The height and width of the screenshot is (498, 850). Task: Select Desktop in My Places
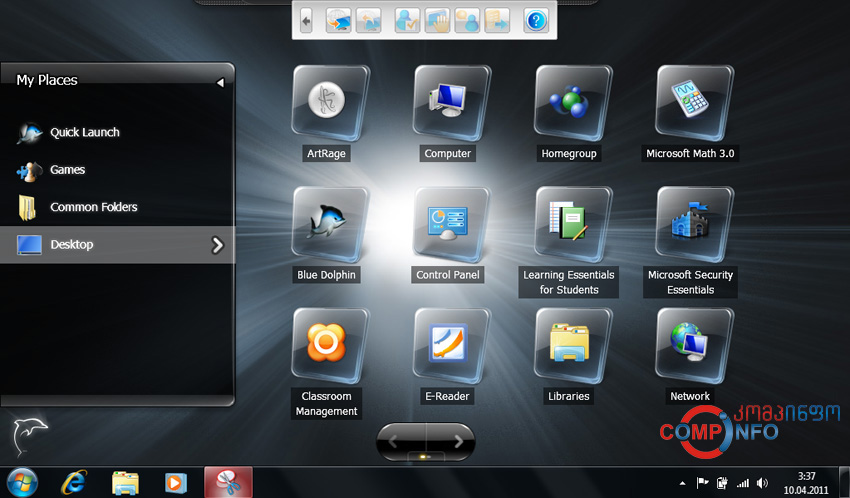coord(117,245)
